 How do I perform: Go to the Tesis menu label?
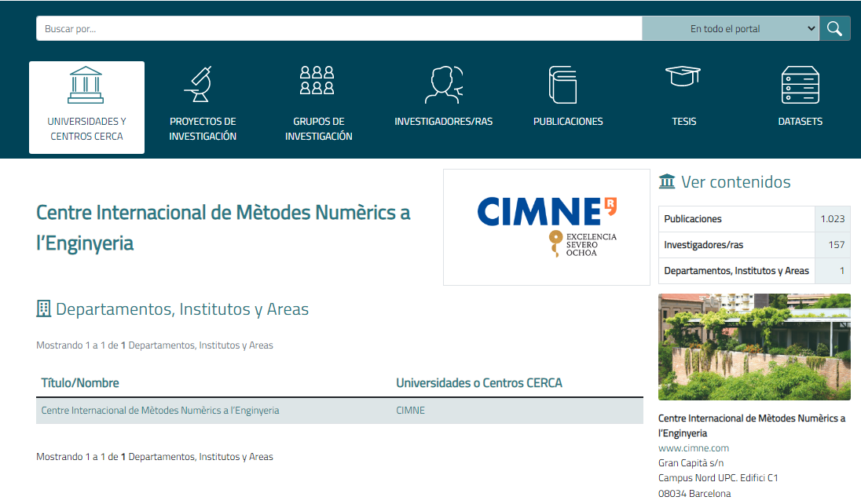tap(683, 122)
